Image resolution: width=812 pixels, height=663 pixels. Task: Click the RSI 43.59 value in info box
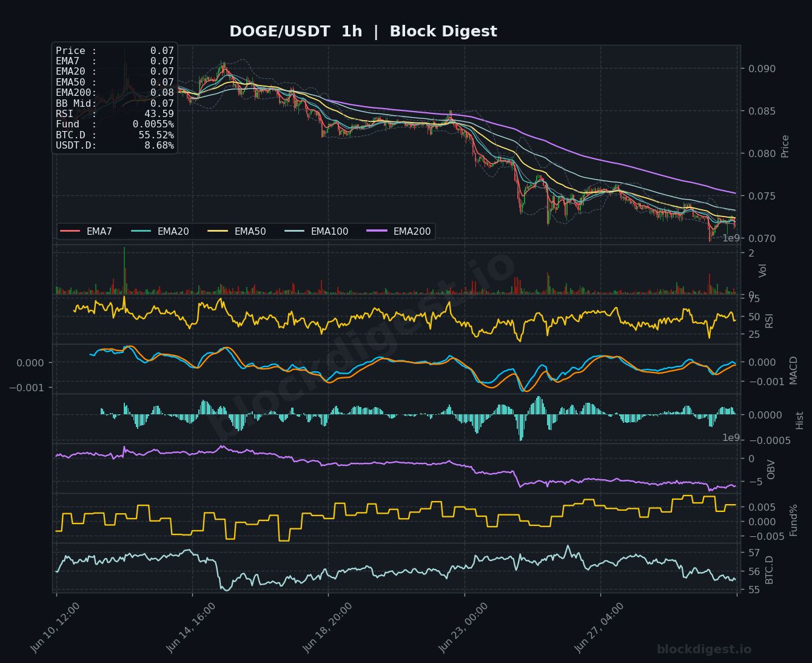(x=159, y=114)
